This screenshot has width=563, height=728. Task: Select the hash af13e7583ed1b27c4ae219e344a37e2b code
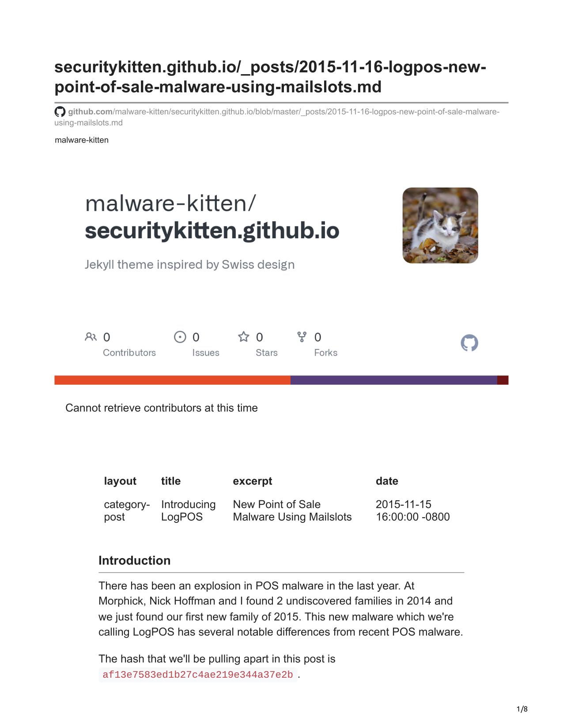pyautogui.click(x=198, y=675)
